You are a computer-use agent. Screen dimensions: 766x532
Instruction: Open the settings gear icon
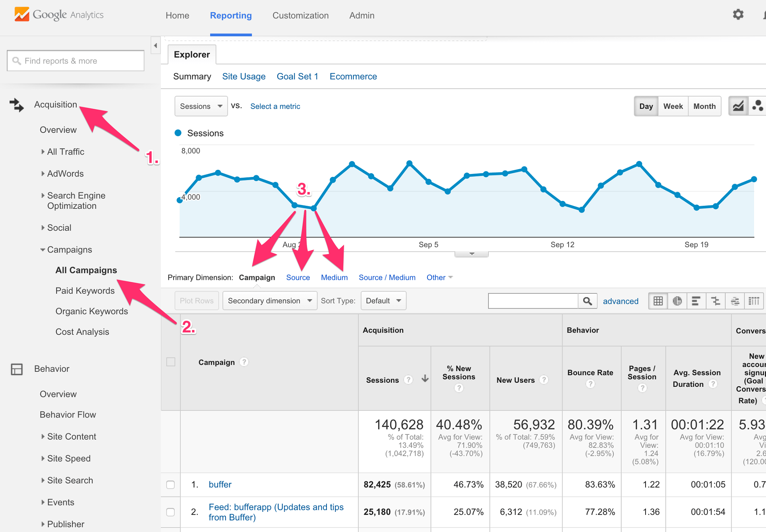(738, 15)
